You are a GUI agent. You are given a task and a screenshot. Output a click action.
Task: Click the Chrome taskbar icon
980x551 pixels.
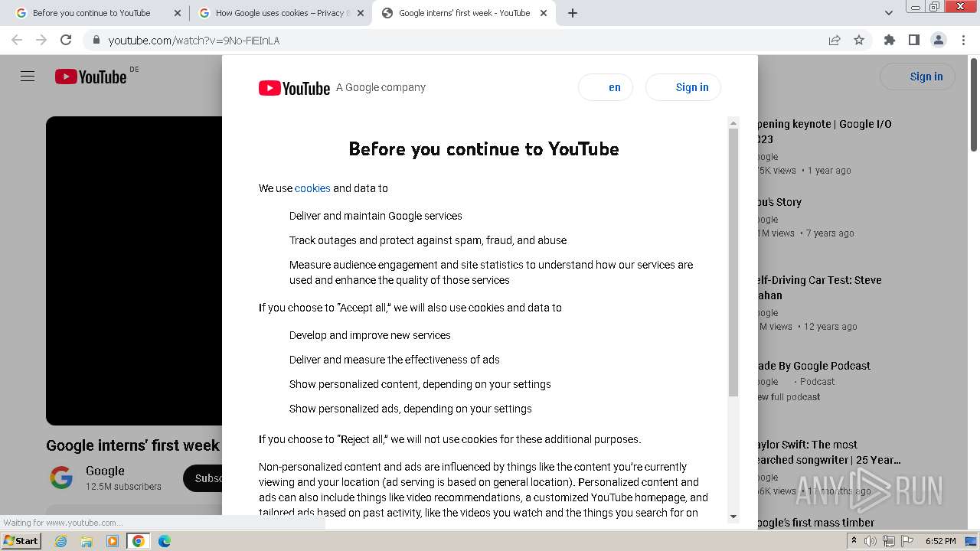(139, 541)
